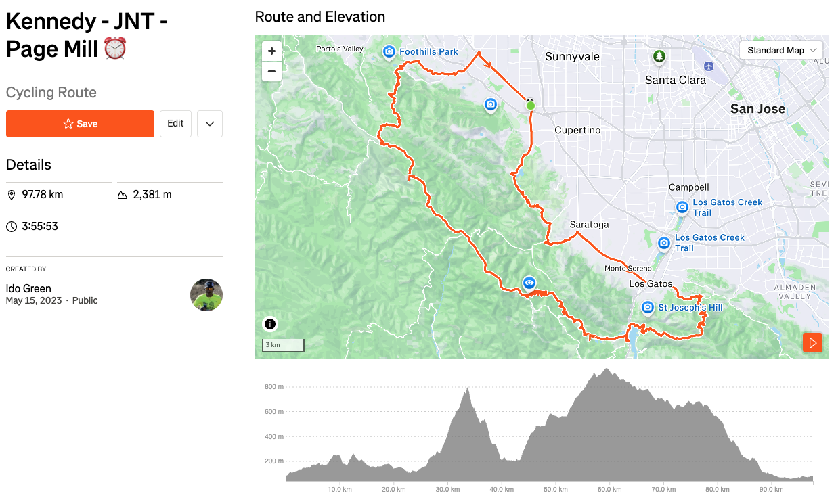
Task: Click the photo marker left of the start point
Action: (491, 104)
